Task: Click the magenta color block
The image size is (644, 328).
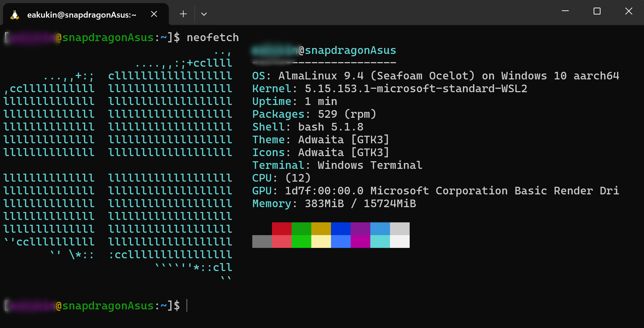Action: [360, 241]
